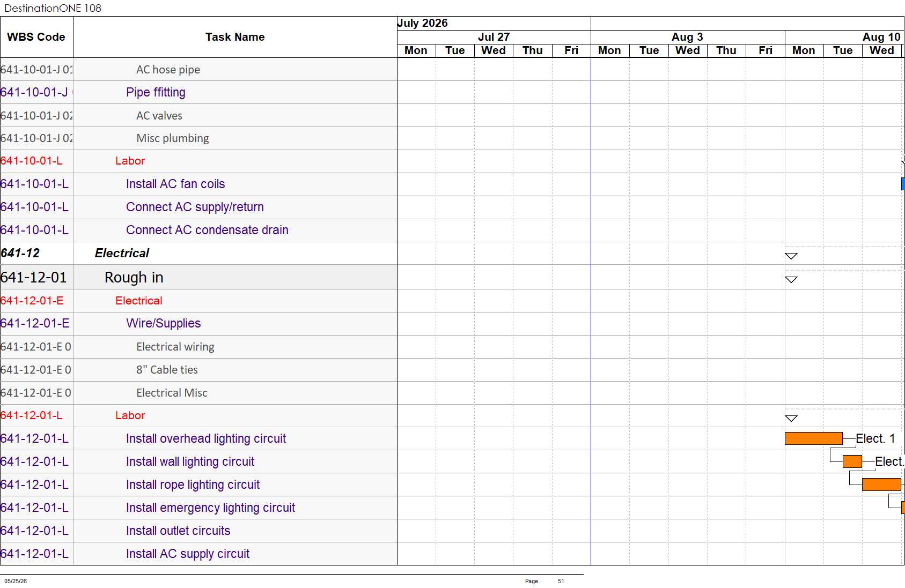
Task: Select the Task Name column header
Action: 235,37
